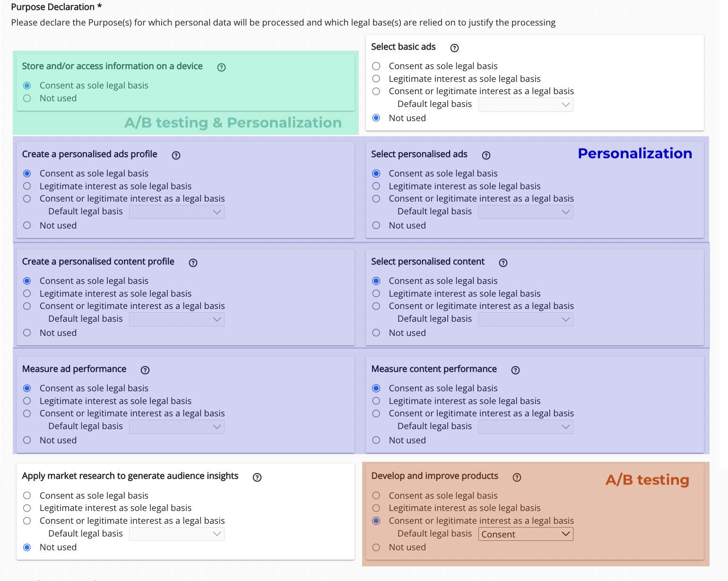This screenshot has width=728, height=581.
Task: Pick Consent as sole legal basis for Apply market research
Action: 27,495
